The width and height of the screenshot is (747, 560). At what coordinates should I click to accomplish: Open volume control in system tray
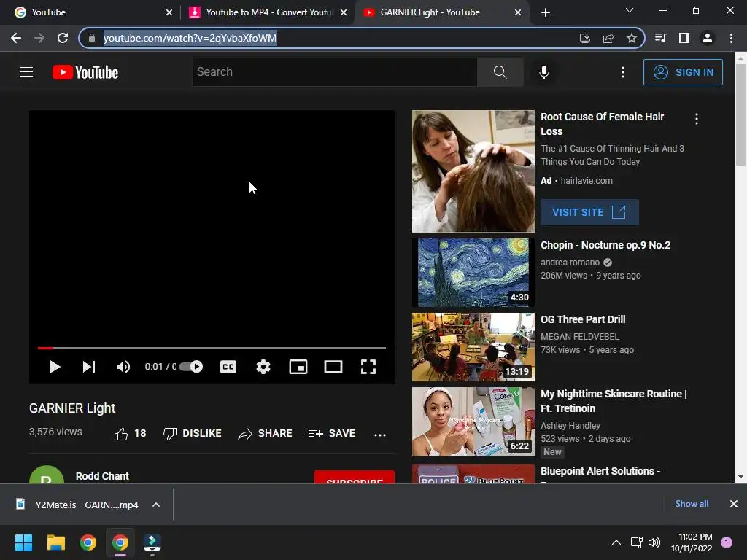pos(654,542)
